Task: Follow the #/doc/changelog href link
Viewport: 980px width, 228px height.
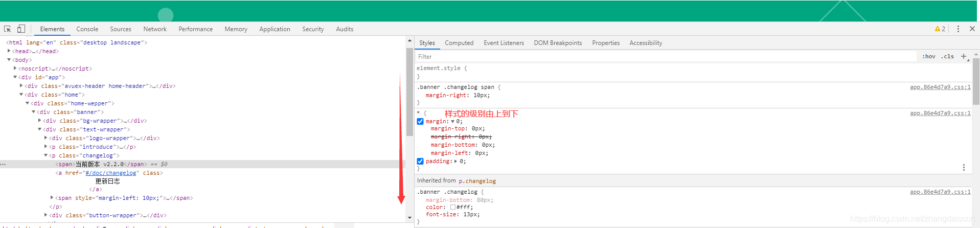Action: (x=111, y=173)
